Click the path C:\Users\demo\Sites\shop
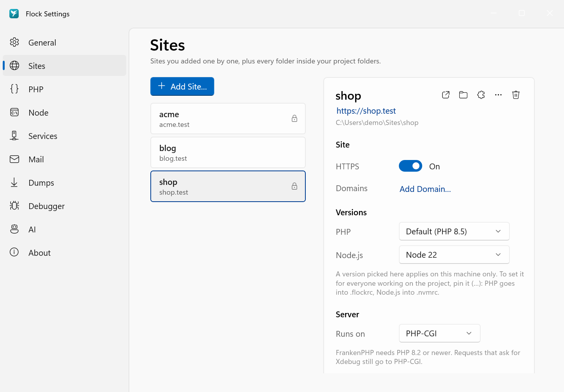 tap(377, 123)
